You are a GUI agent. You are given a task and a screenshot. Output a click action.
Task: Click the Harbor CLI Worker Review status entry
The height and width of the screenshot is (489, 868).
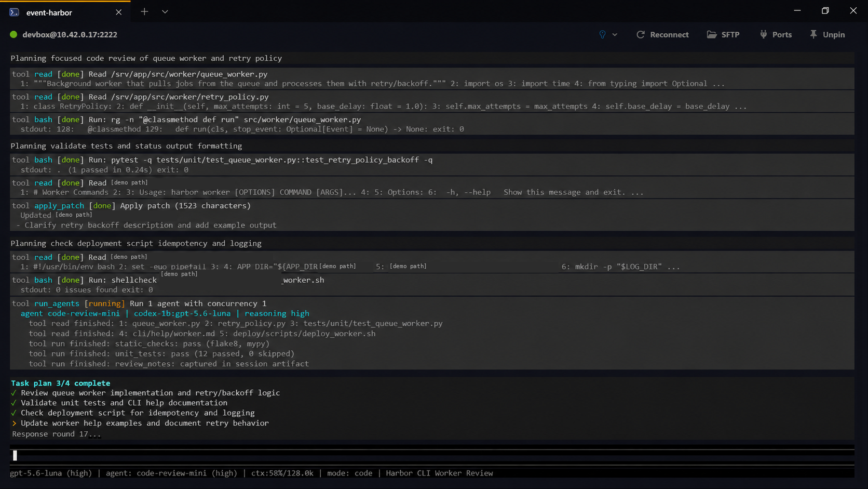pos(439,473)
